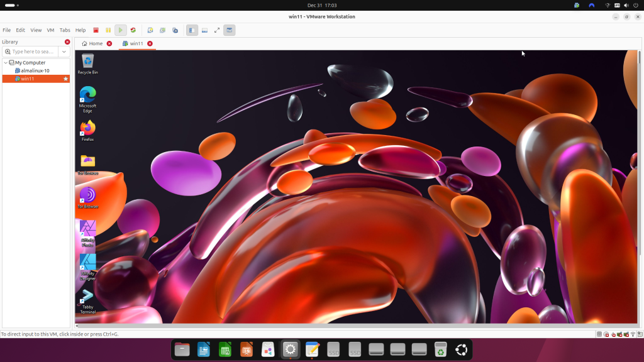
Task: Toggle the Library sidebar visibility
Action: tap(192, 30)
